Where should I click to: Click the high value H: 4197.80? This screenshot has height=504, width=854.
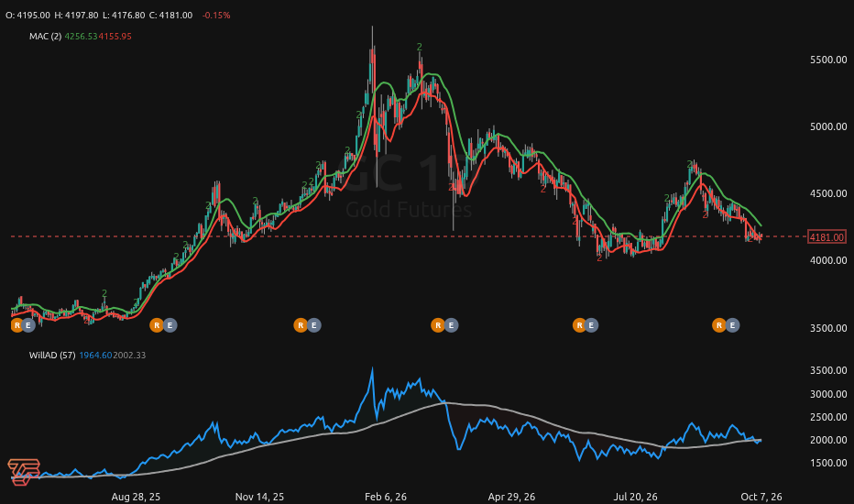(x=76, y=16)
